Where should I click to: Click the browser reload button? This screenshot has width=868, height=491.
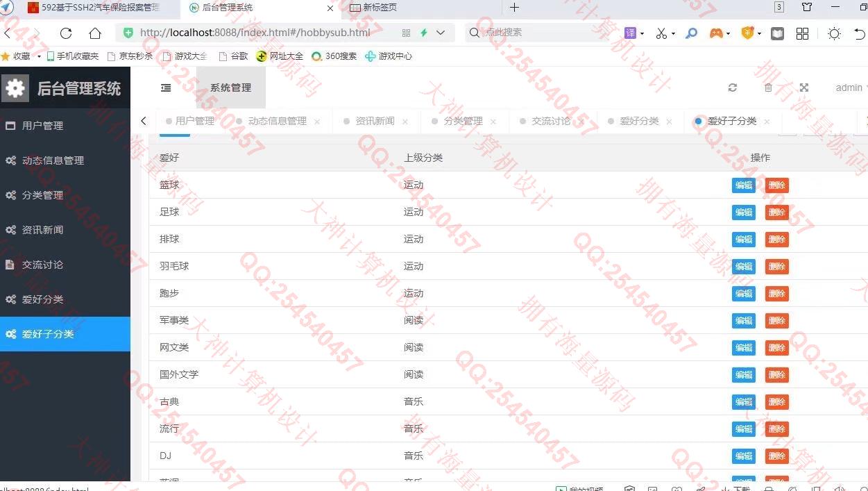pyautogui.click(x=66, y=33)
